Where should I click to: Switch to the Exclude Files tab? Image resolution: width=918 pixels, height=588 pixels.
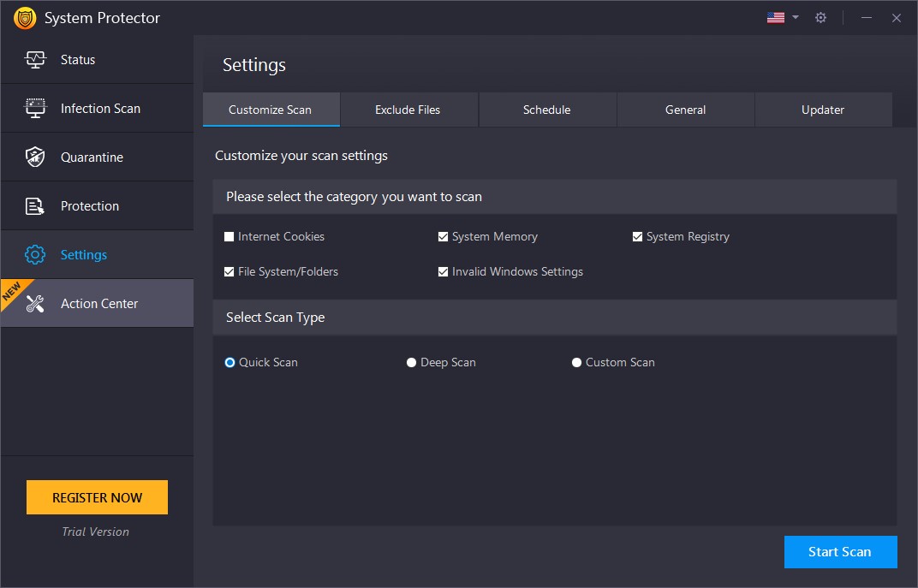coord(408,110)
